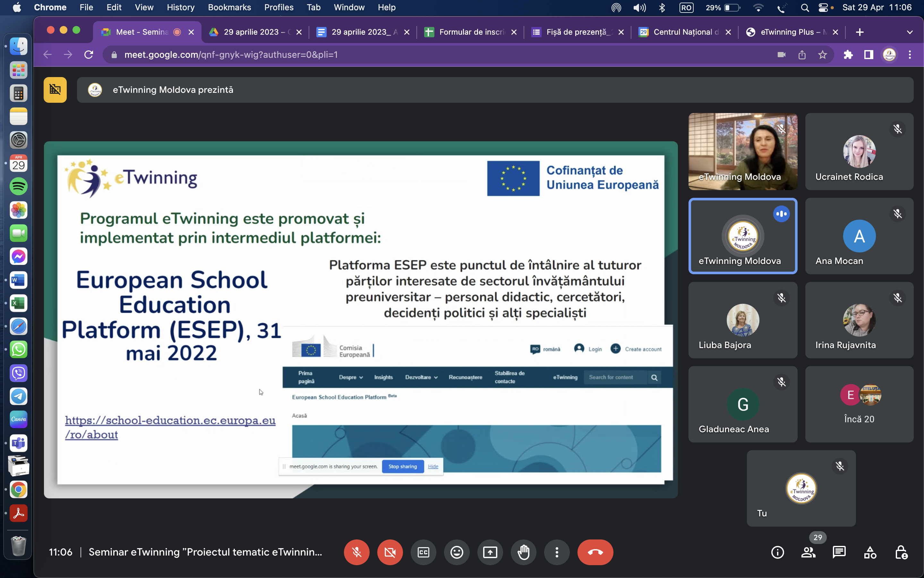This screenshot has height=578, width=924.
Task: Unmute the microphone in Meet controls
Action: click(x=356, y=552)
